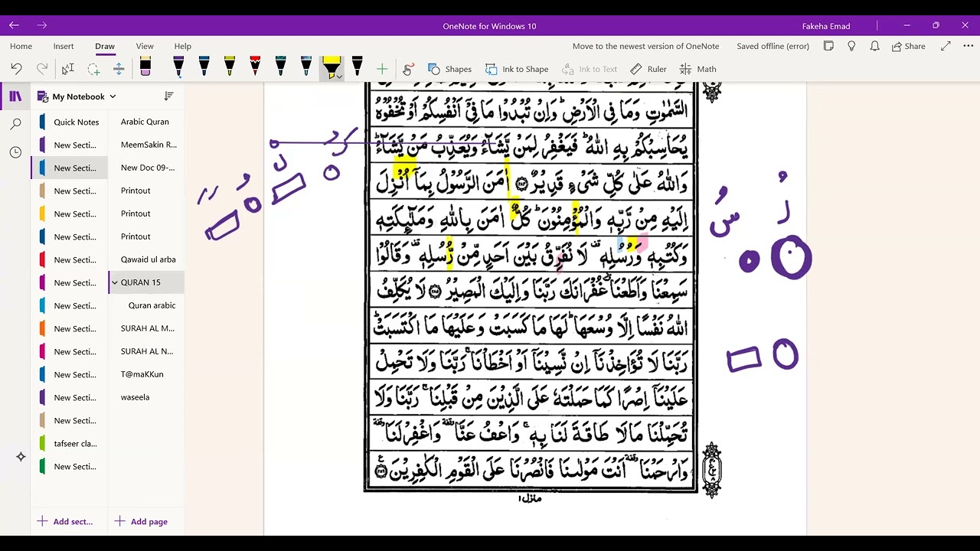Open the MeemSakin R... page

146,145
